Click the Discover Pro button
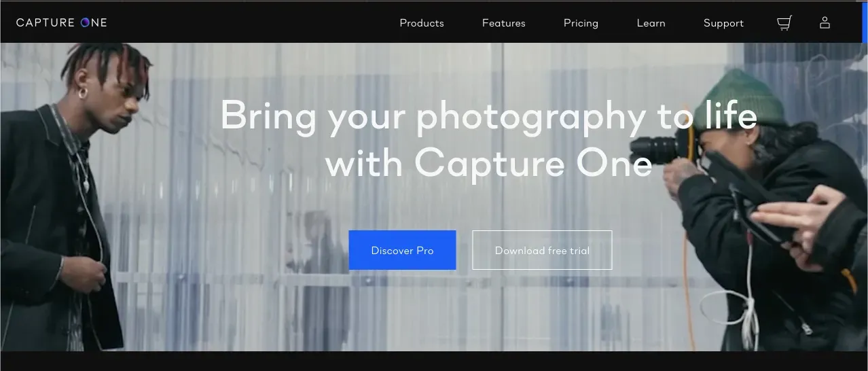 coord(402,250)
